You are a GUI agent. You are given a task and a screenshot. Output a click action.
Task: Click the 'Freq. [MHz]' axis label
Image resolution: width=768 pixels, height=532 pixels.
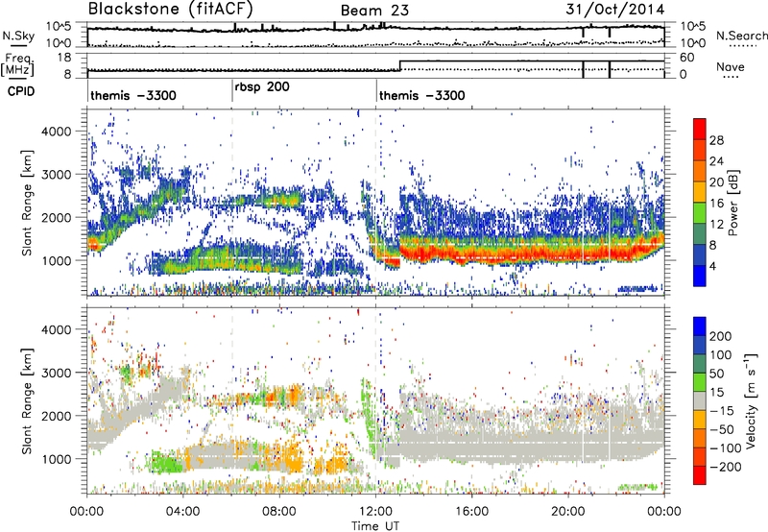(17, 65)
